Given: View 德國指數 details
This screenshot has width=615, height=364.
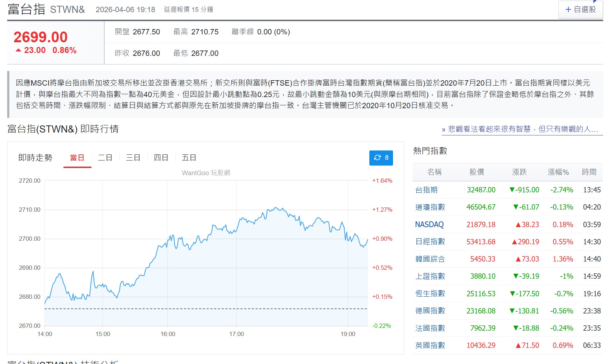Looking at the screenshot, I should (430, 311).
